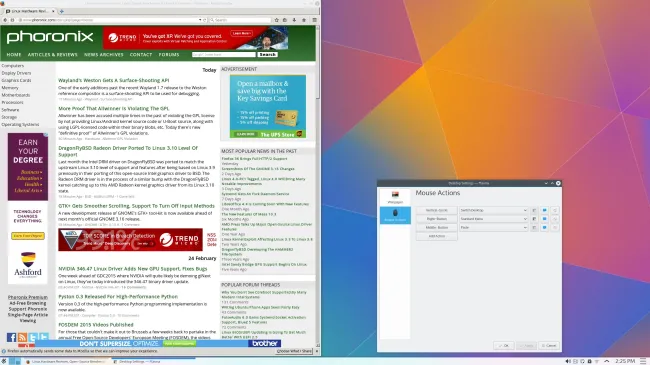Image resolution: width=650 pixels, height=365 pixels.
Task: Open the ARTICLES & REVIEWS menu
Action: click(53, 55)
